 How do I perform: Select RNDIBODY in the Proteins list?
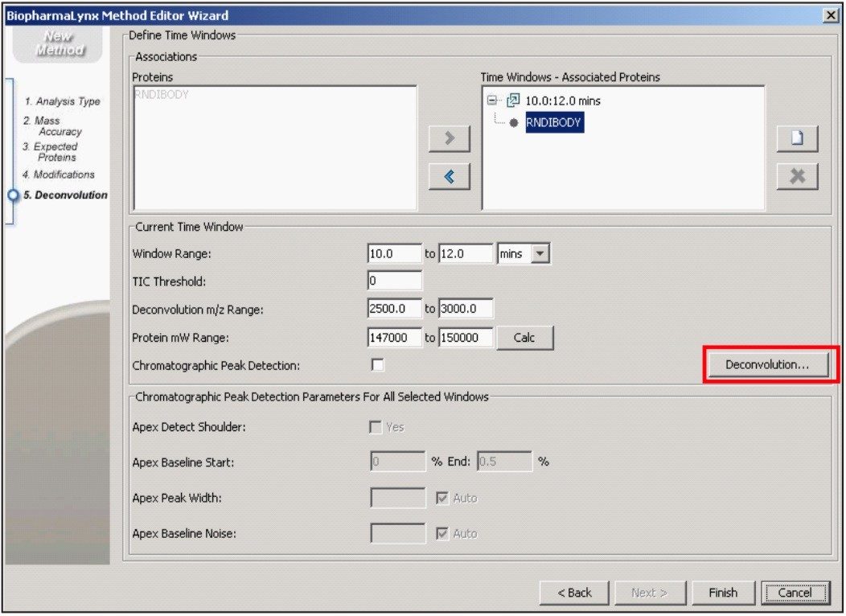point(162,94)
